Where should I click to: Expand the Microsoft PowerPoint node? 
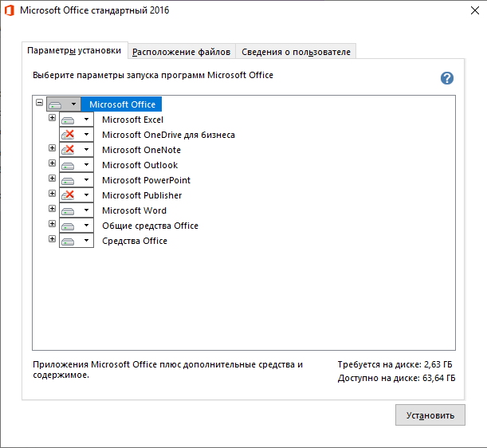click(x=52, y=178)
